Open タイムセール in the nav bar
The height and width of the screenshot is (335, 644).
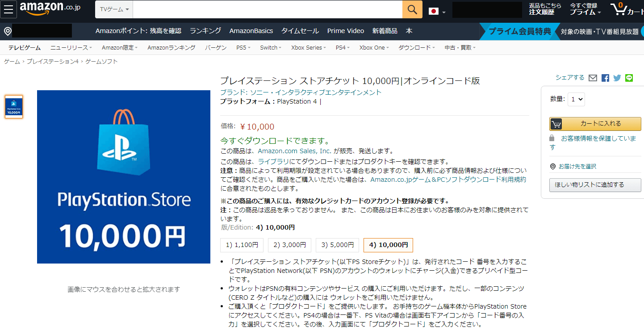pos(300,31)
